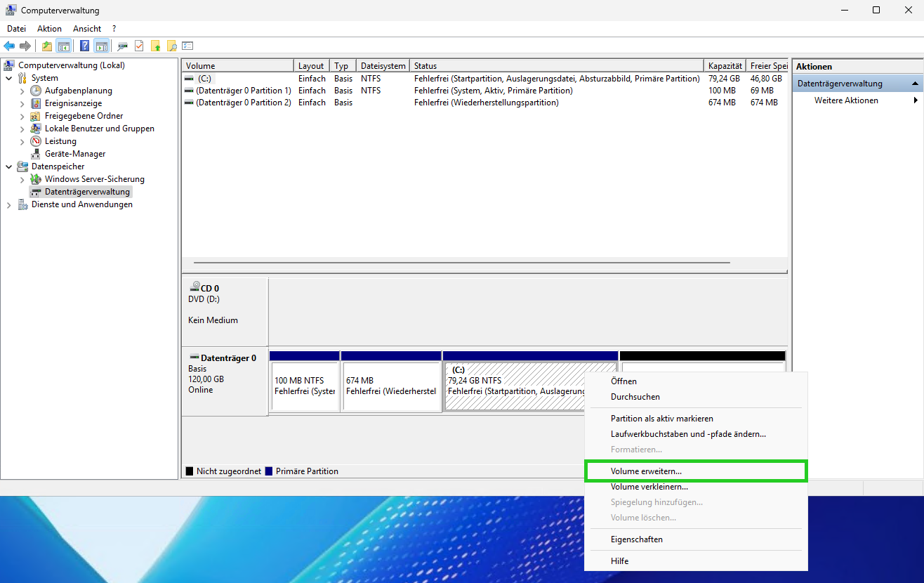This screenshot has width=924, height=583.
Task: Open the Ansicht menu
Action: (x=86, y=28)
